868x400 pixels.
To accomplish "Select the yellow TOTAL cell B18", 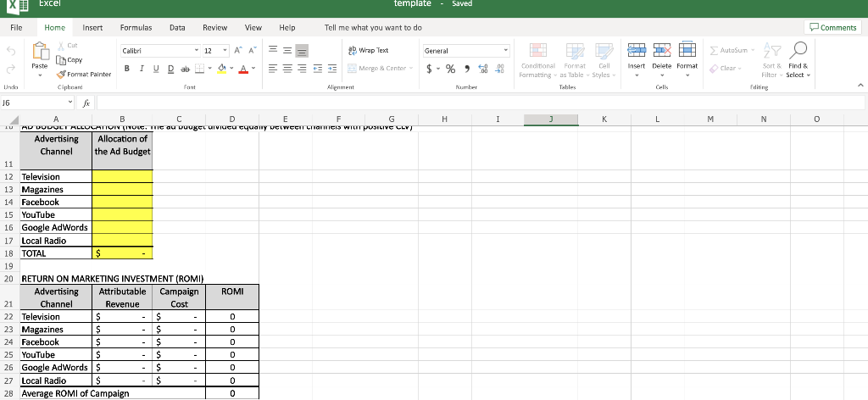I will [122, 253].
